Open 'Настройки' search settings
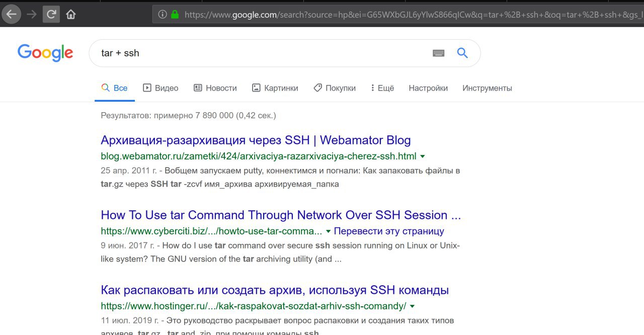The height and width of the screenshot is (335, 644). [x=428, y=88]
